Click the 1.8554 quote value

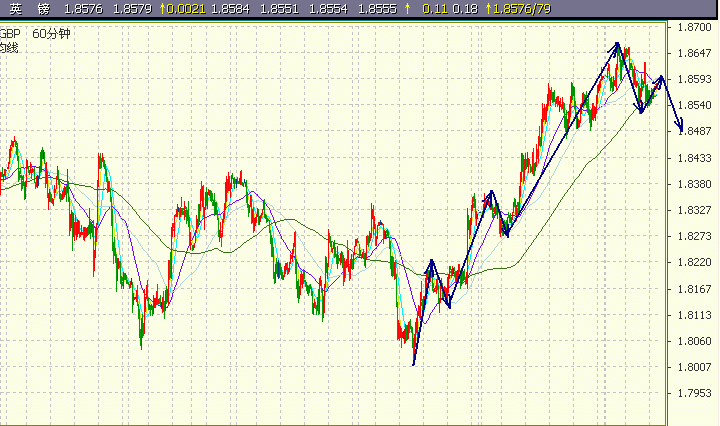tap(328, 9)
